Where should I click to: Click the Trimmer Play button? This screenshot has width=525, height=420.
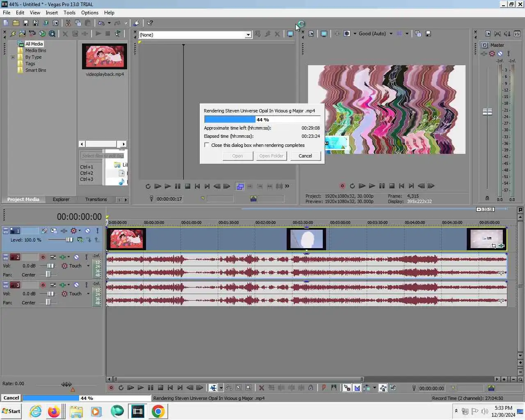[x=167, y=186]
